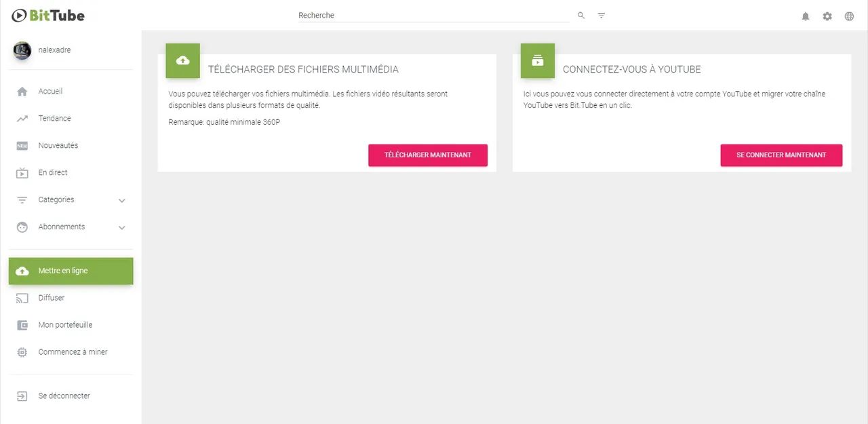Screen dimensions: 868x424
Task: Click Se connecter maintenant button
Action: click(781, 155)
